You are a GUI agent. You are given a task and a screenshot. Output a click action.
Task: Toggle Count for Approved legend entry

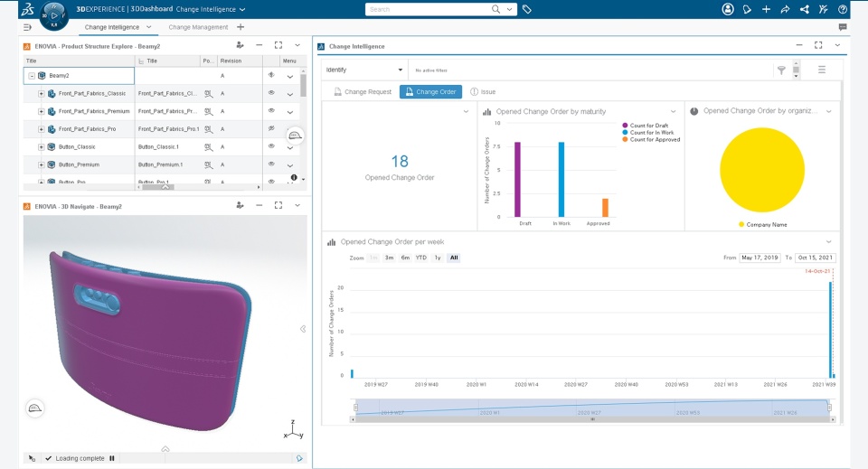point(651,140)
